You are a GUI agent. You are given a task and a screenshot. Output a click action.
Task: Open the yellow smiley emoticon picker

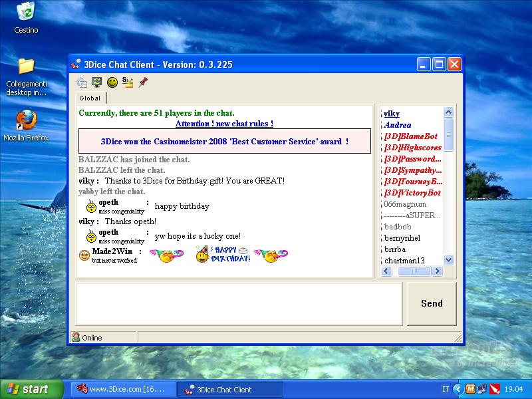click(x=112, y=82)
